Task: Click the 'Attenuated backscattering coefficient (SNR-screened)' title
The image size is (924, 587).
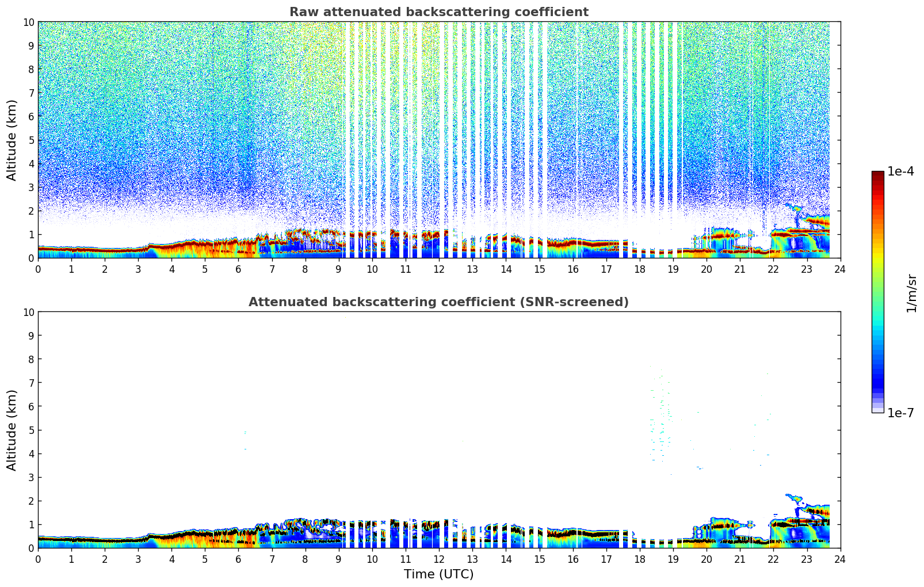Action: click(438, 302)
